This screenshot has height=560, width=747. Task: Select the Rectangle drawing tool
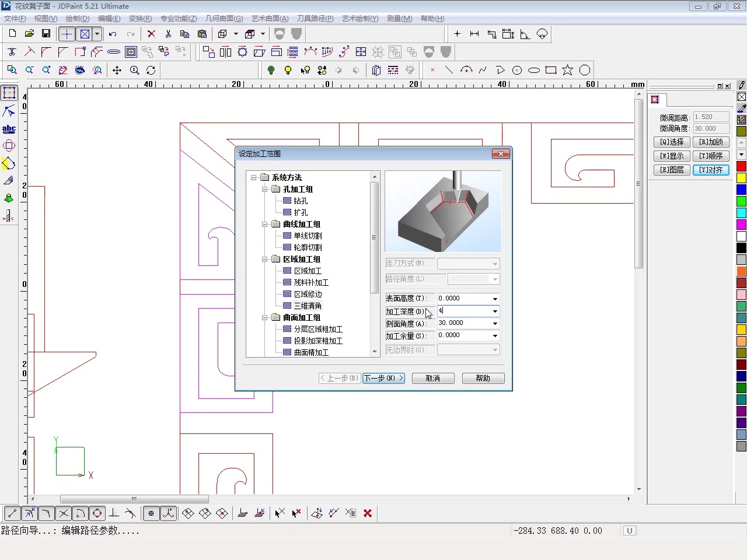550,70
